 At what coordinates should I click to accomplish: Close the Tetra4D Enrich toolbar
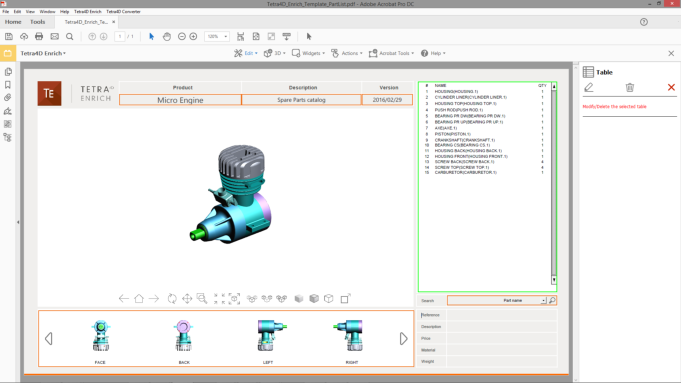point(671,53)
